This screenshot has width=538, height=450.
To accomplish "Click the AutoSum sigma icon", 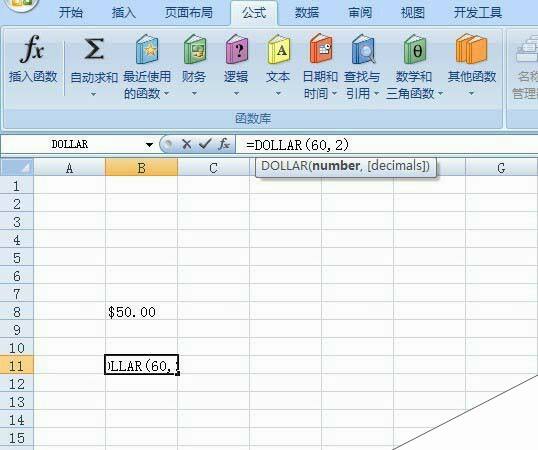I will coord(94,49).
